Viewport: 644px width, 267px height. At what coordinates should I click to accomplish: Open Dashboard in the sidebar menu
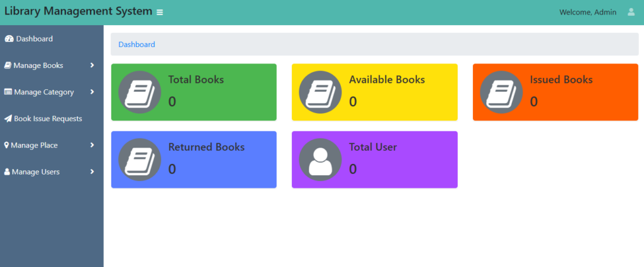coord(52,38)
